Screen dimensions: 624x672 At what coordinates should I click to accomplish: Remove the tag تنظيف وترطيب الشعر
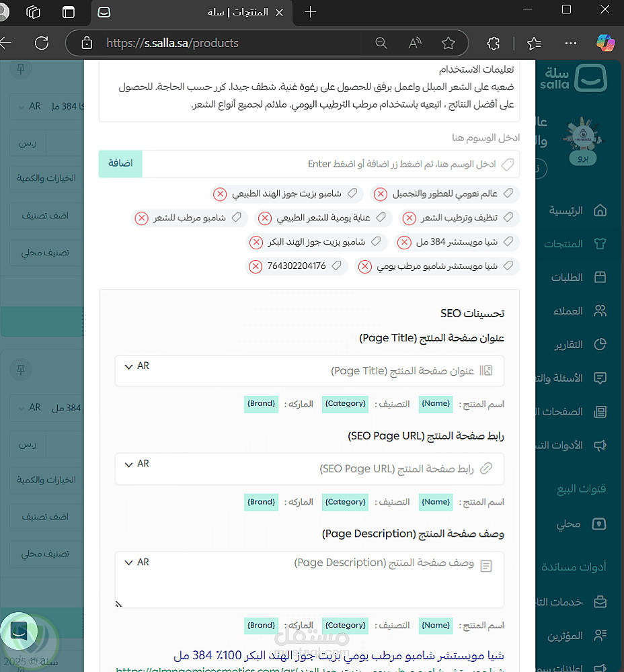tap(409, 218)
